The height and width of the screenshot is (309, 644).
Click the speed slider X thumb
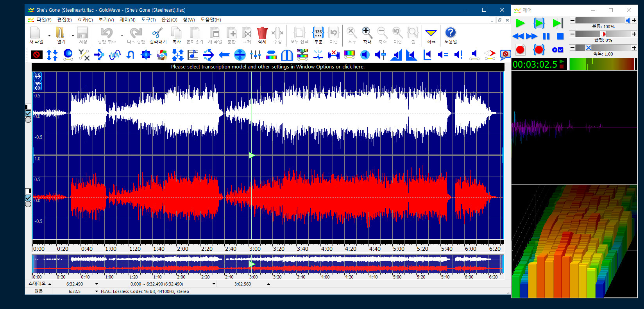tap(588, 48)
